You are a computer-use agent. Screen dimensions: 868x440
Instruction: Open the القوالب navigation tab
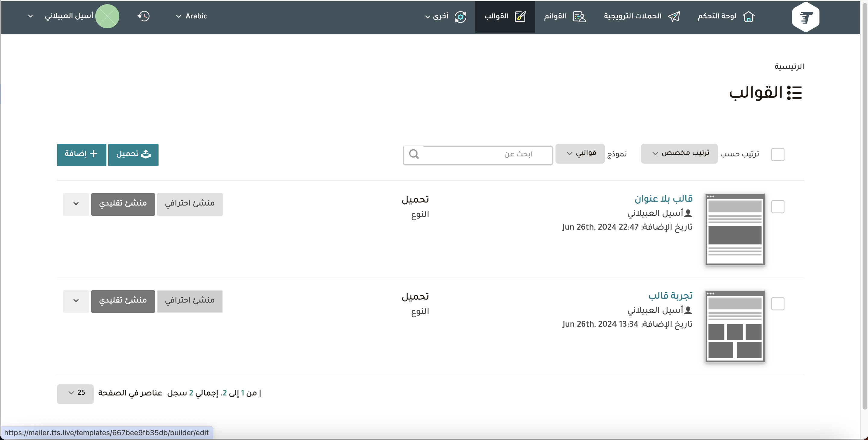coord(505,17)
